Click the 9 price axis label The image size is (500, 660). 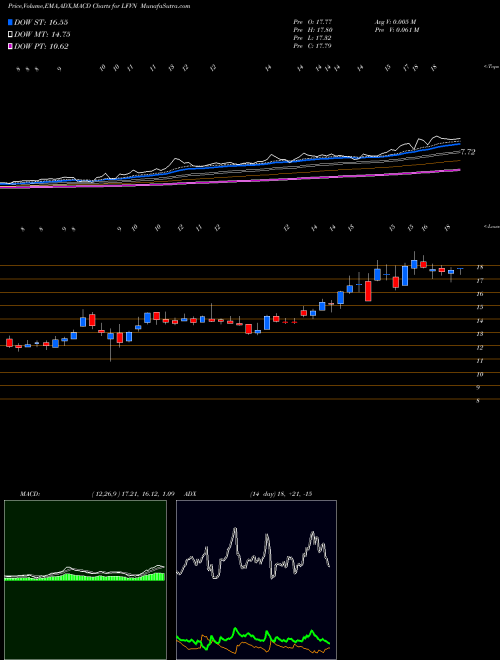pyautogui.click(x=478, y=388)
